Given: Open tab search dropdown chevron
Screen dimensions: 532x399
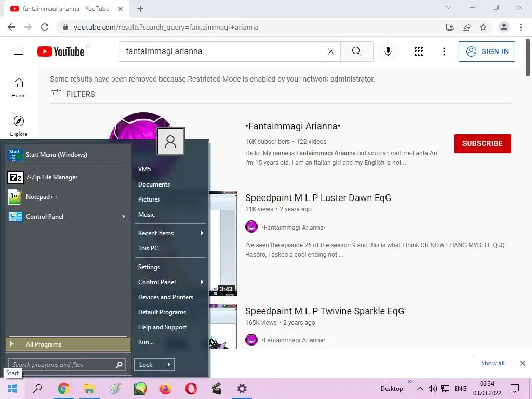Looking at the screenshot, I should (x=448, y=7).
